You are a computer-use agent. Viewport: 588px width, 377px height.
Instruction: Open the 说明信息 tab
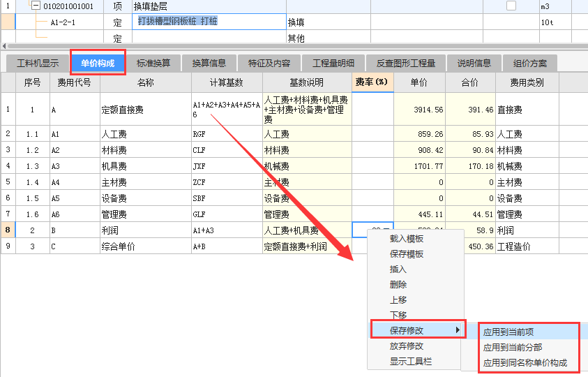pyautogui.click(x=474, y=63)
